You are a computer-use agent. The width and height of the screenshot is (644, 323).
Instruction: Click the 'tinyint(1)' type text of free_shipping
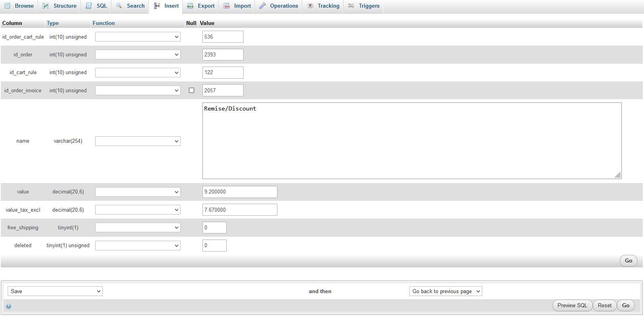pyautogui.click(x=68, y=227)
